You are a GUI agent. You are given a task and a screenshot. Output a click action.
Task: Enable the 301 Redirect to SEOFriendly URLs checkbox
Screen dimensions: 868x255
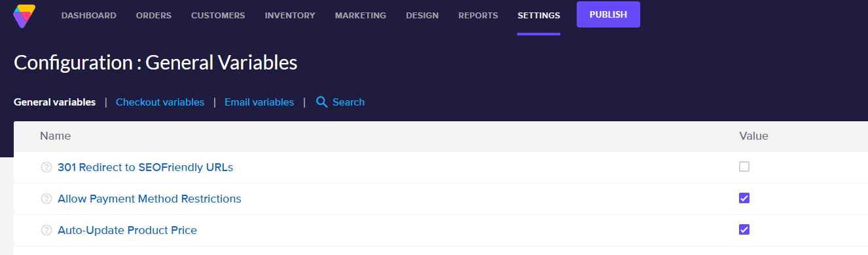click(744, 167)
